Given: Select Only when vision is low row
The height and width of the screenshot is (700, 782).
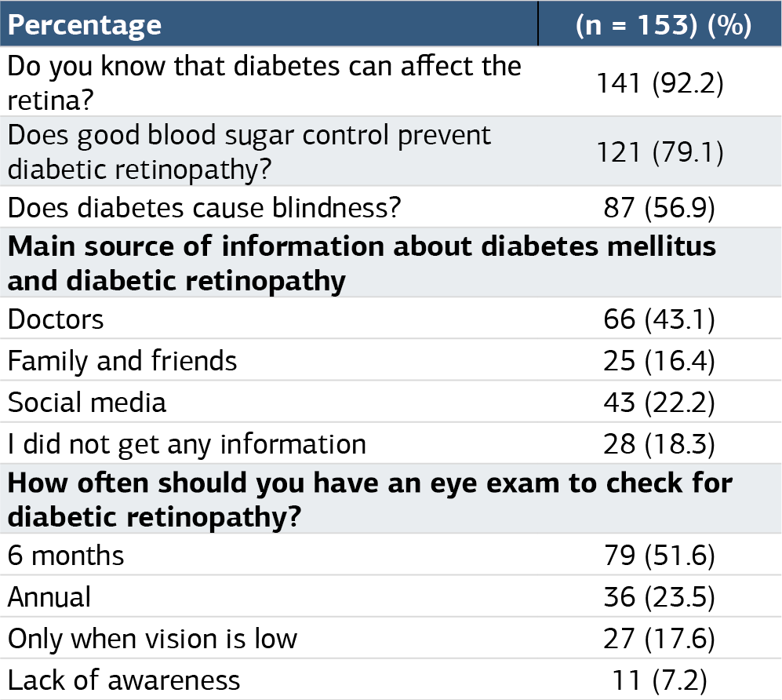Looking at the screenshot, I should (x=391, y=638).
